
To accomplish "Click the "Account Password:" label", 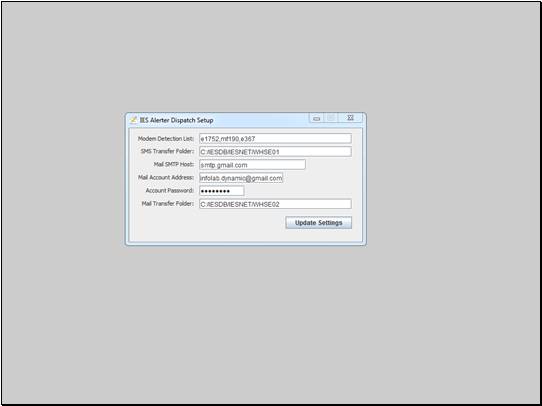I will (x=170, y=190).
